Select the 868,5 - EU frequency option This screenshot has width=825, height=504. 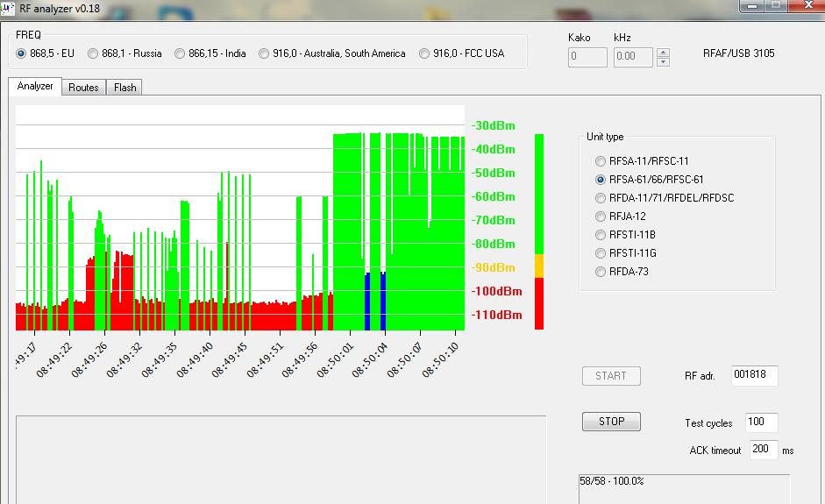pyautogui.click(x=45, y=53)
